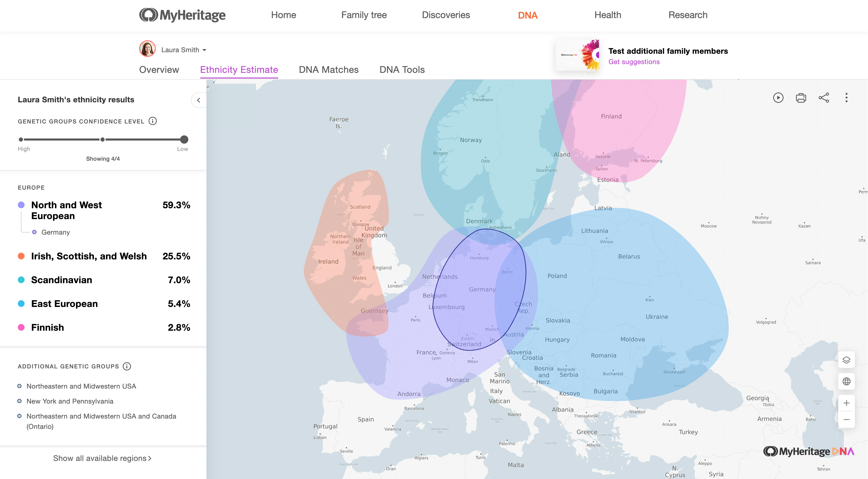Click Test additional family members heading
The width and height of the screenshot is (868, 479).
pyautogui.click(x=668, y=51)
